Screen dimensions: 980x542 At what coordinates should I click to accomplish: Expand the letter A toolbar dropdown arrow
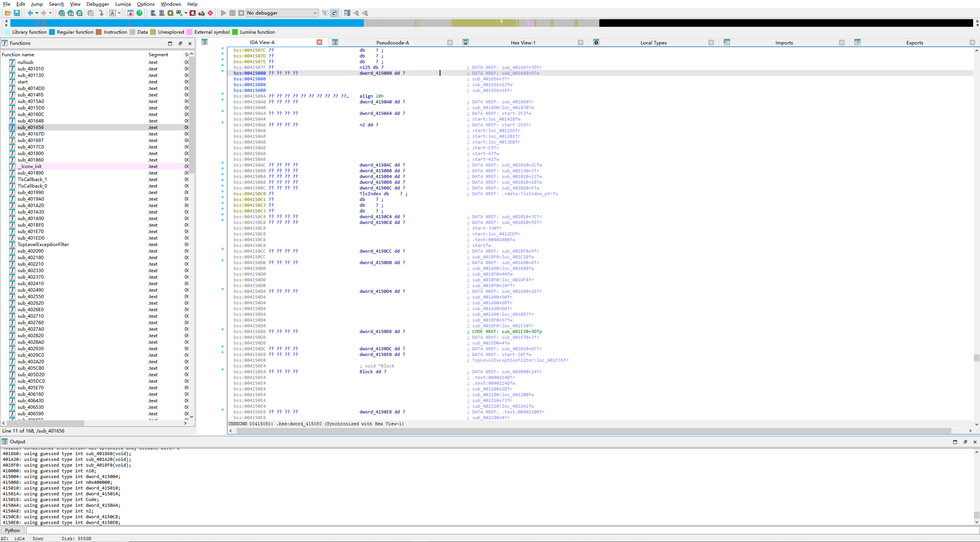119,13
